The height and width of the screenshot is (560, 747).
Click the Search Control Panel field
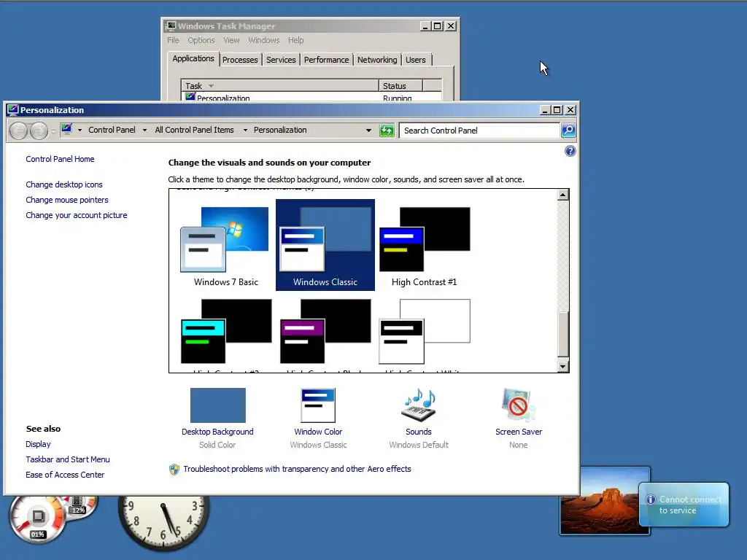click(479, 130)
